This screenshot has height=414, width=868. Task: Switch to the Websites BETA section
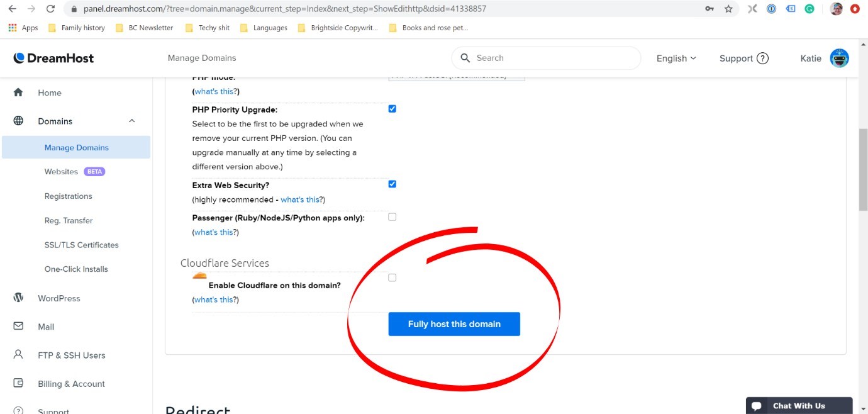61,171
